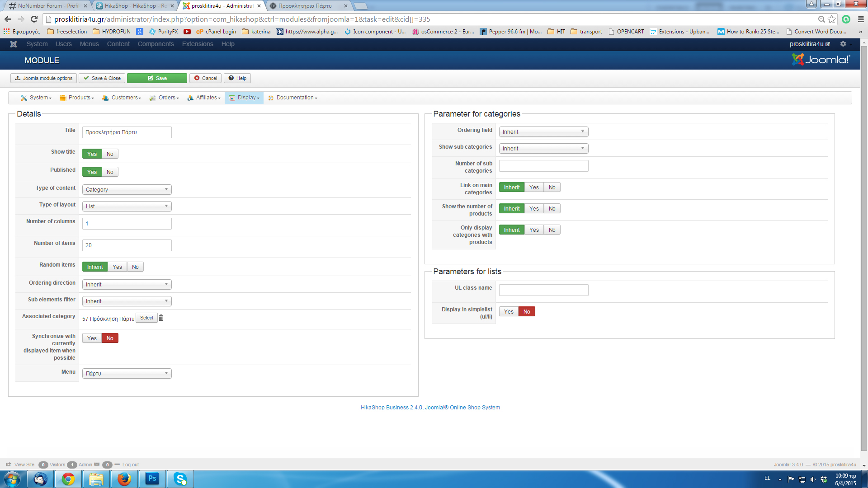868x488 pixels.
Task: Click the Chrome bookmark star icon
Action: (832, 19)
